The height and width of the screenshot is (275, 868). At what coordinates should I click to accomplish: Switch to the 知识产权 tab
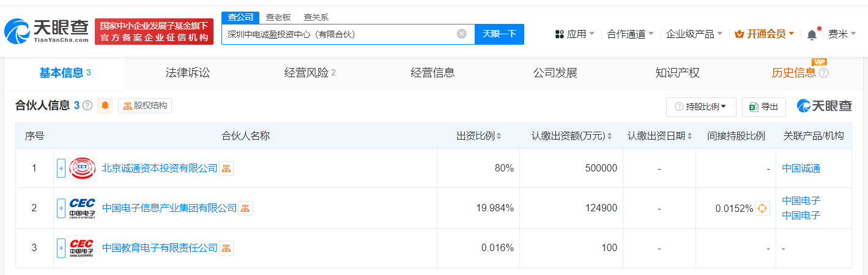(x=677, y=73)
